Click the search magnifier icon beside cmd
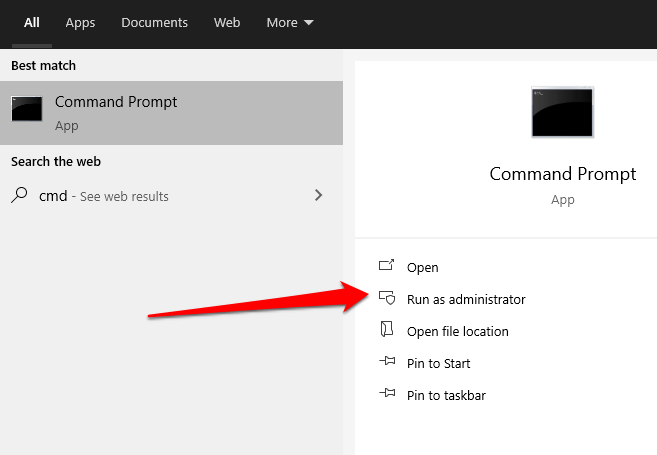 click(x=20, y=196)
